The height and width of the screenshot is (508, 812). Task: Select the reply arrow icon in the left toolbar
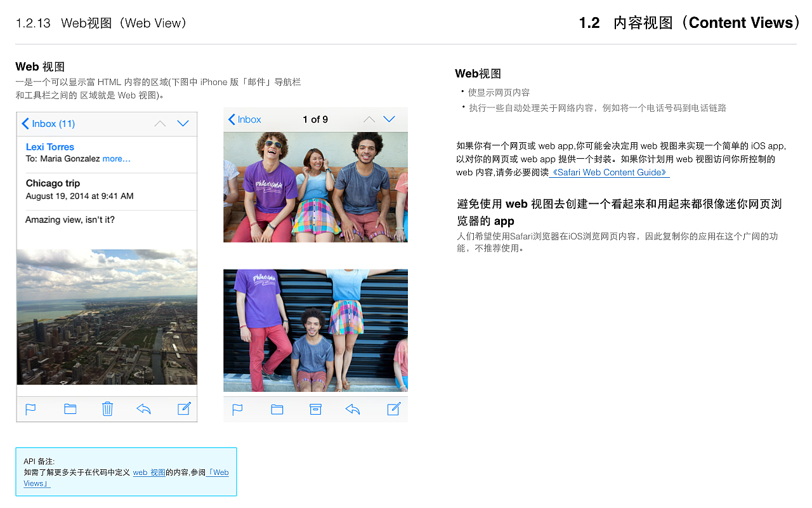145,409
